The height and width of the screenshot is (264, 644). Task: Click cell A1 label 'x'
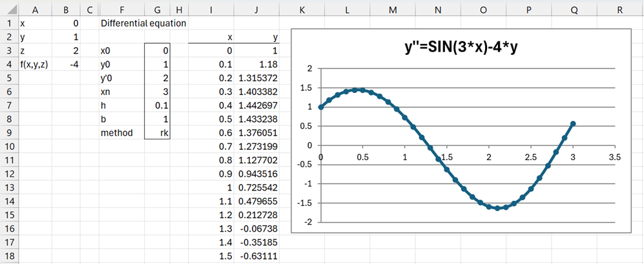36,24
